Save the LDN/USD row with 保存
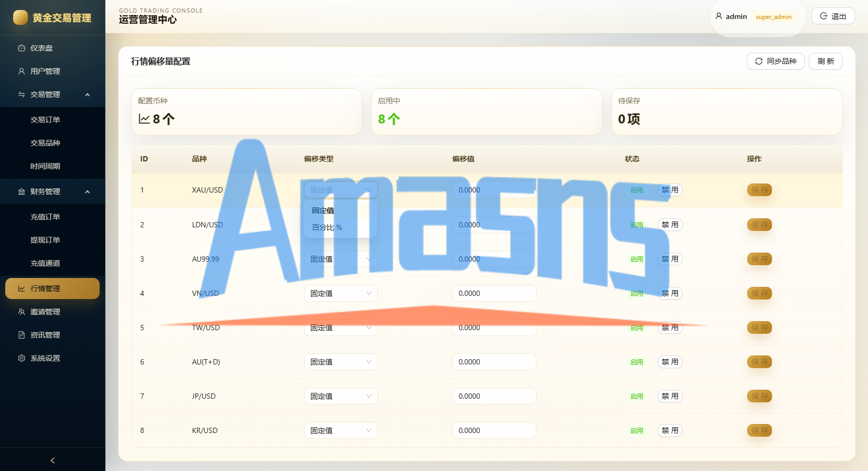This screenshot has width=868, height=471. (759, 225)
